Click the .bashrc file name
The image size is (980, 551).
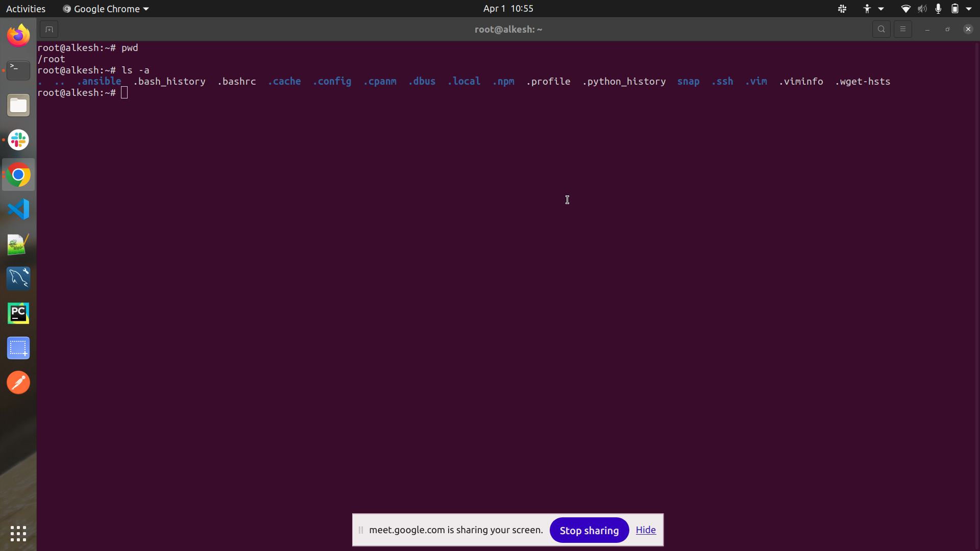[237, 81]
